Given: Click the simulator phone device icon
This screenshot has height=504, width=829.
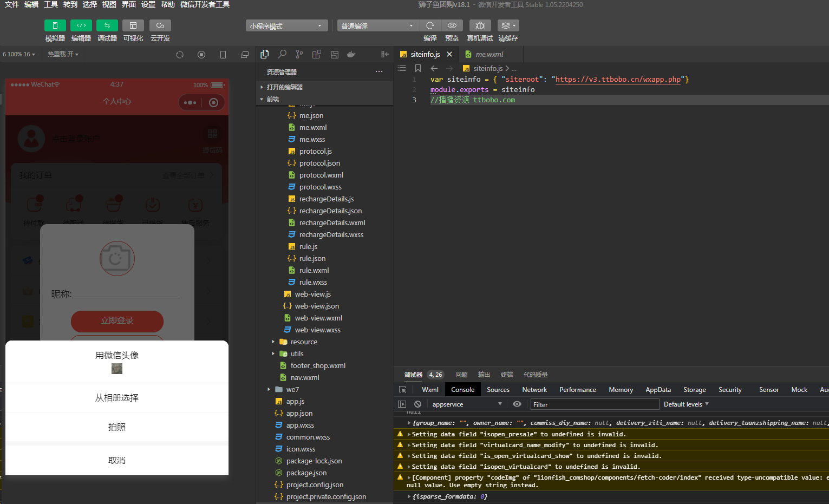Looking at the screenshot, I should (223, 55).
